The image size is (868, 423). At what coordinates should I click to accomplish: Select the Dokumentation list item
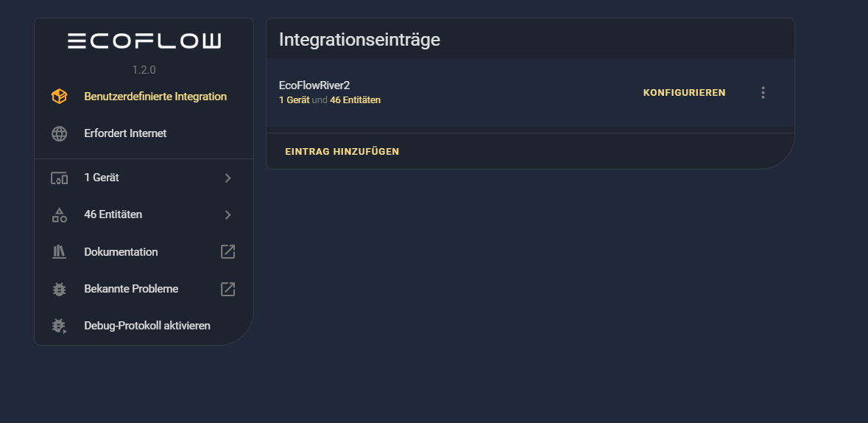[x=144, y=252]
